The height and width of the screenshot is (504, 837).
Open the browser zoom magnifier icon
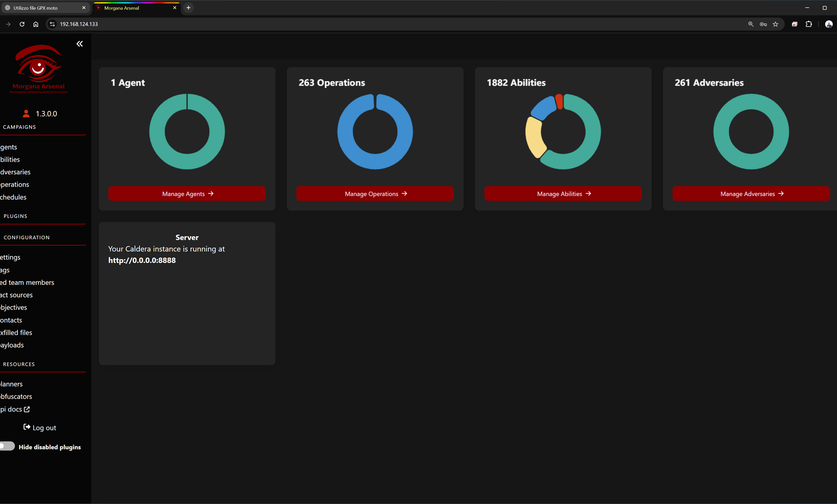click(751, 24)
